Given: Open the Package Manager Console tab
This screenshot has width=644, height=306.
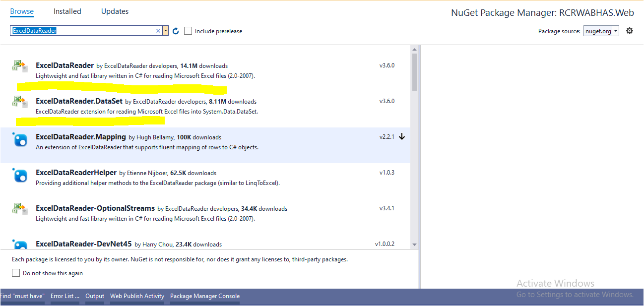Looking at the screenshot, I should (205, 296).
